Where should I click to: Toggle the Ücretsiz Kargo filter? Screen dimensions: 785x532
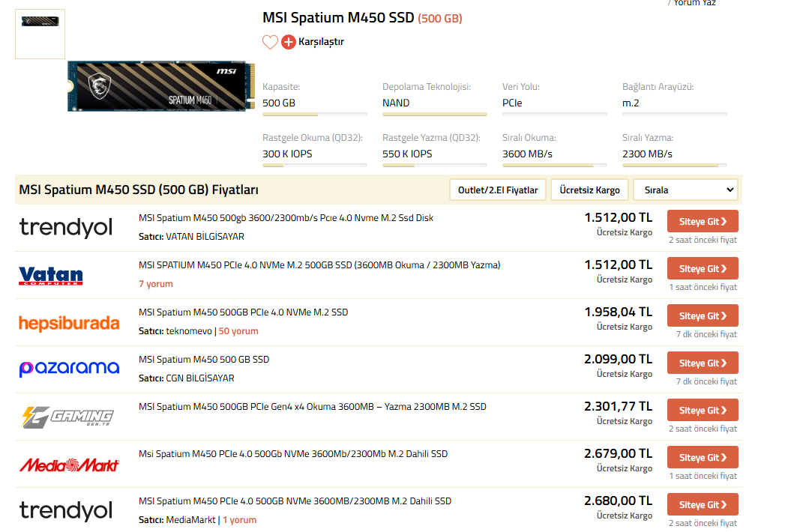(590, 190)
